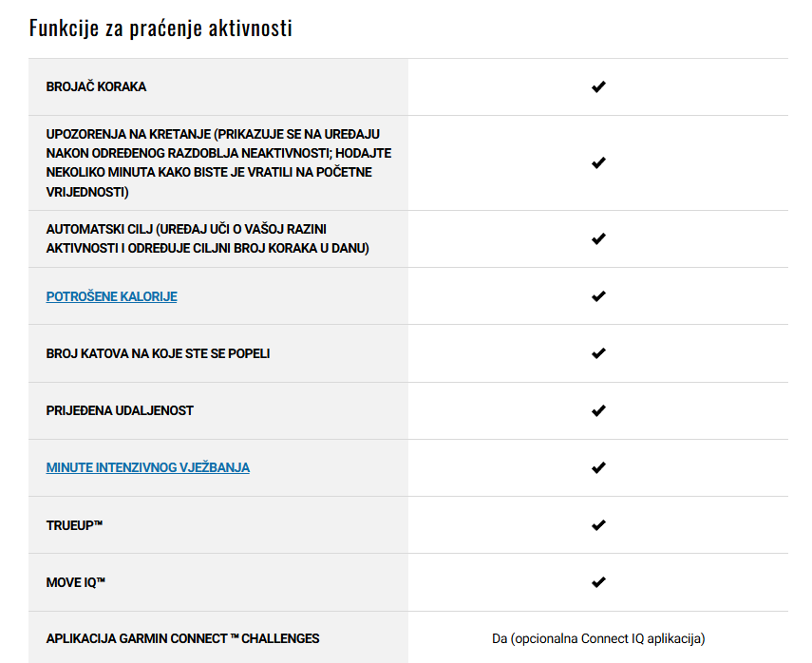Select the Broj katova na koje ste se popeli label

click(158, 353)
